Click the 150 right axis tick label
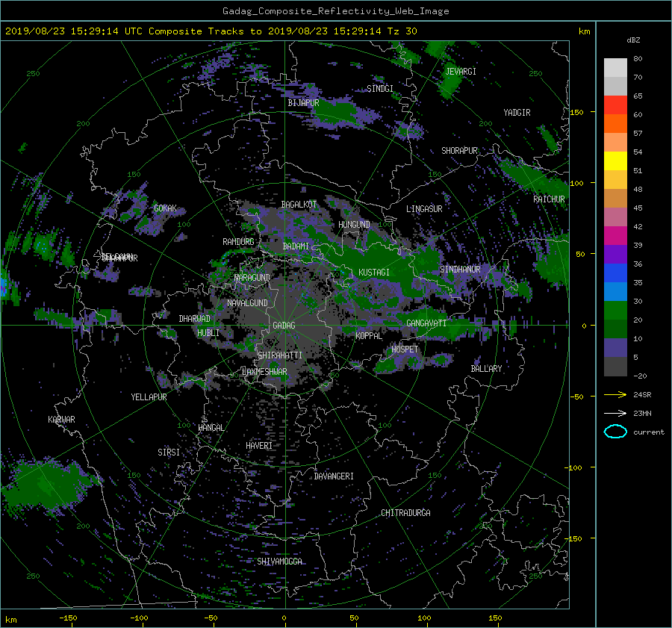 [x=576, y=112]
